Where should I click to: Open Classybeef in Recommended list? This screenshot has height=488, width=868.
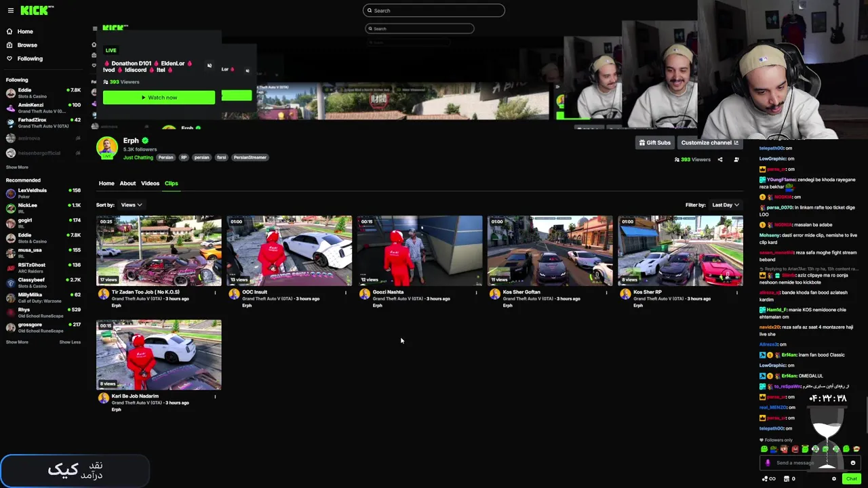(43, 283)
